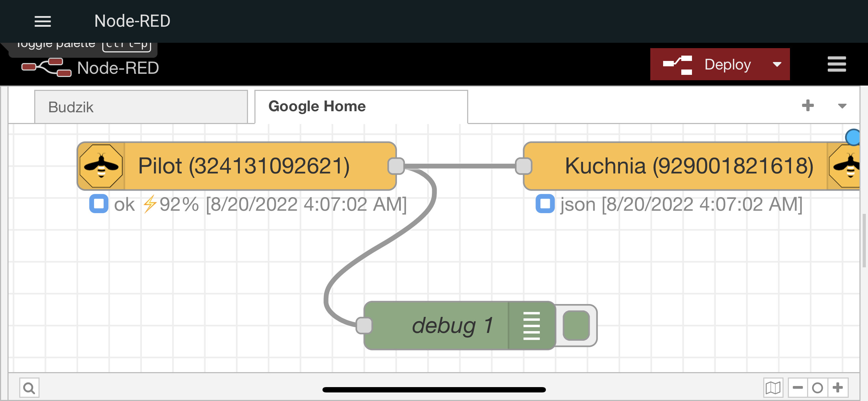The height and width of the screenshot is (401, 868).
Task: Open the flow search magnifier icon
Action: coord(29,388)
